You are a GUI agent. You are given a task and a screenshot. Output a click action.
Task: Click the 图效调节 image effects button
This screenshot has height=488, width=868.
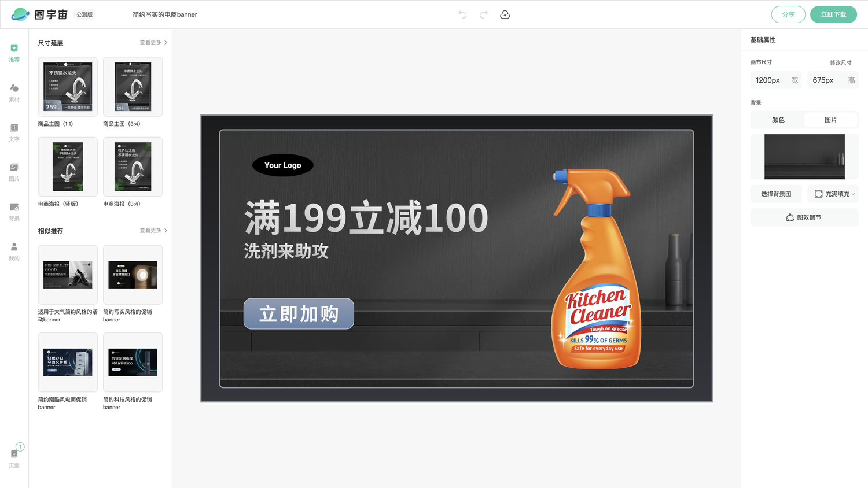tap(804, 217)
